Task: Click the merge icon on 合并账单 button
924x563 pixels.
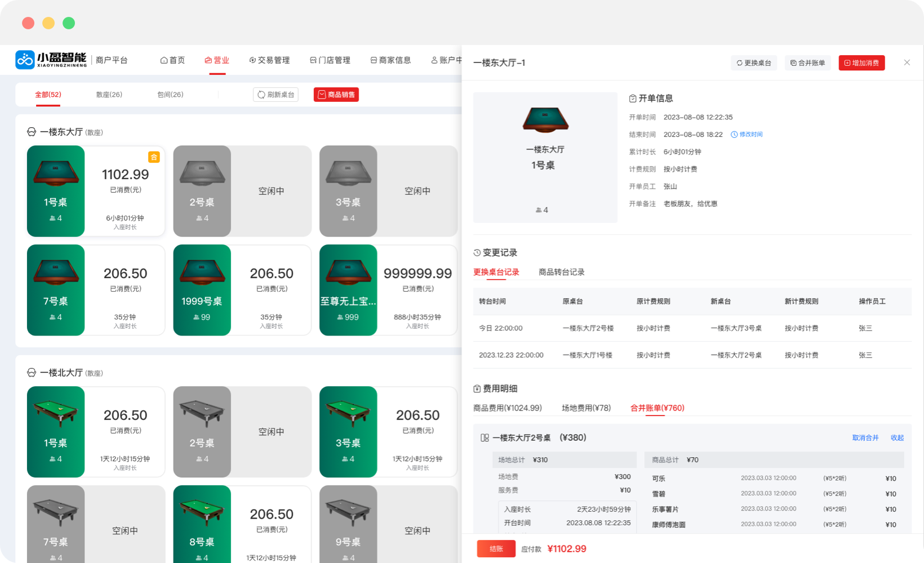Action: [793, 62]
